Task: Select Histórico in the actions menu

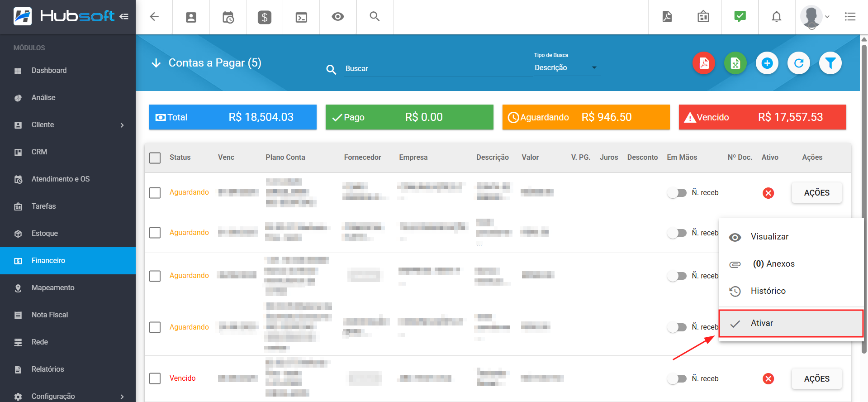Action: coord(768,291)
